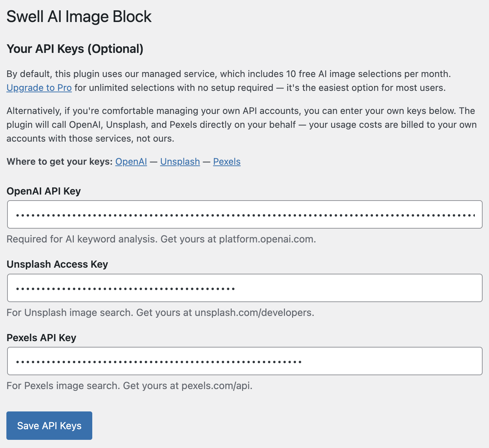This screenshot has width=489, height=448.
Task: Open the Pexels keys link
Action: pos(227,162)
